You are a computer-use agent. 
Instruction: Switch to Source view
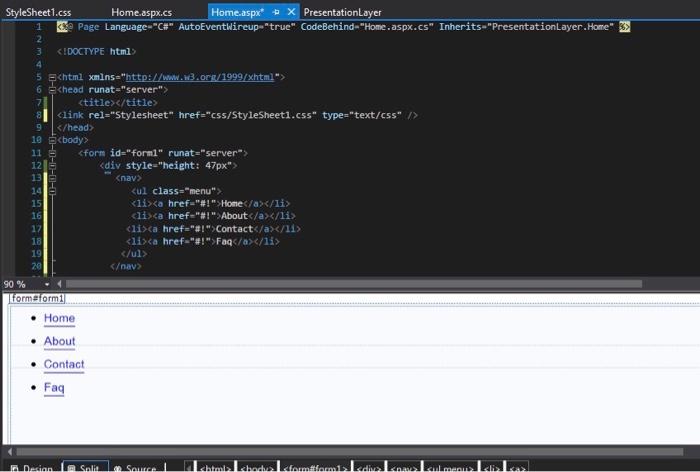tap(136, 468)
